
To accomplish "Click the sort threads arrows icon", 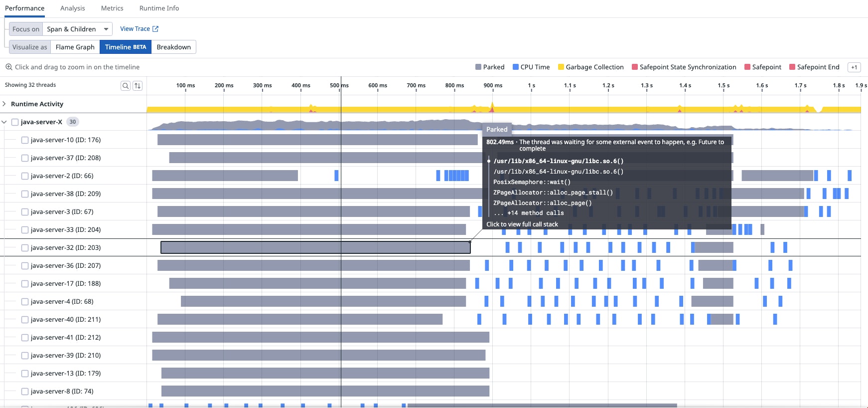I will click(x=138, y=86).
